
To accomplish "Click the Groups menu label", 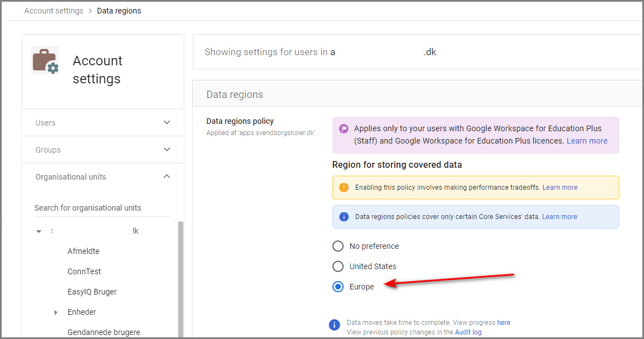I will (x=48, y=150).
